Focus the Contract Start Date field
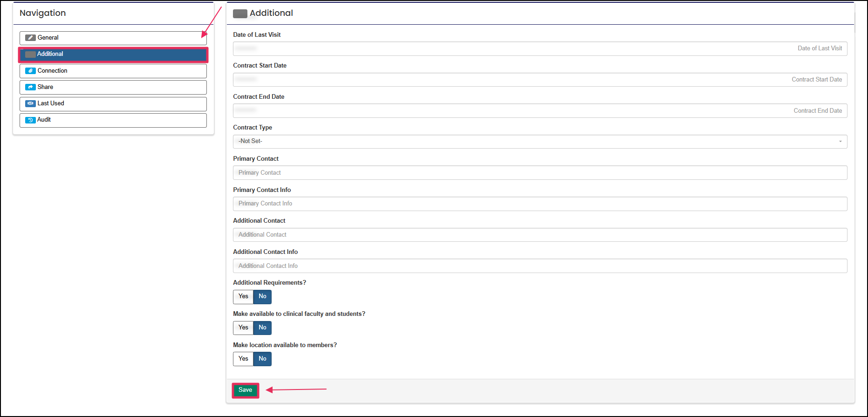 click(x=540, y=80)
